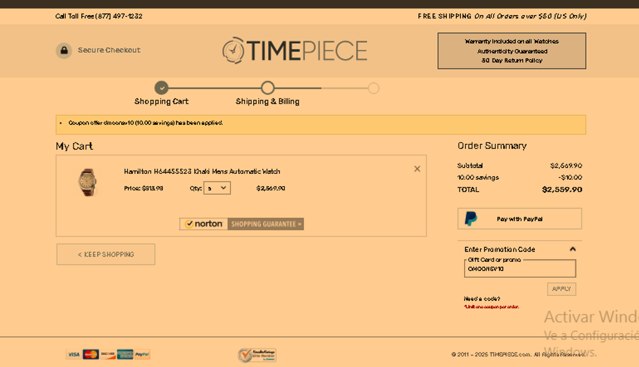Click the watch Price: $513.98 text

pos(143,189)
